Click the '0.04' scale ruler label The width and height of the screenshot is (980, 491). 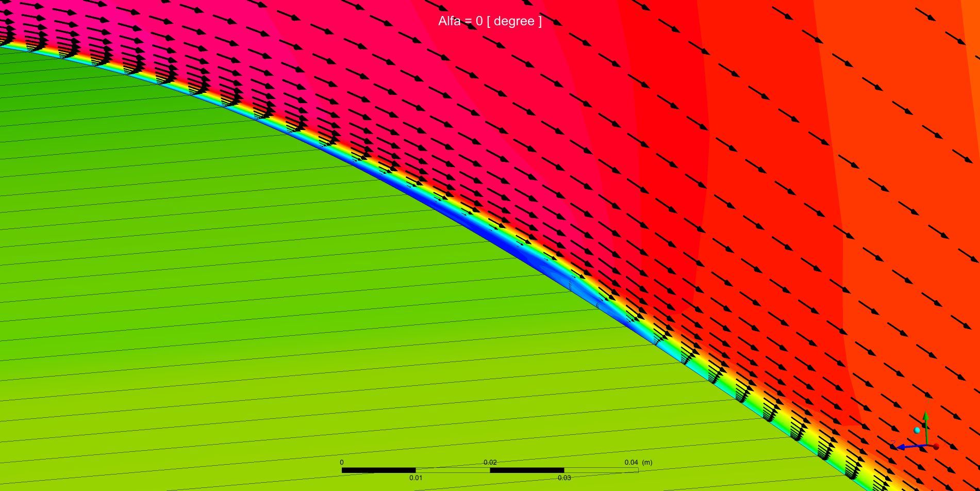click(631, 463)
